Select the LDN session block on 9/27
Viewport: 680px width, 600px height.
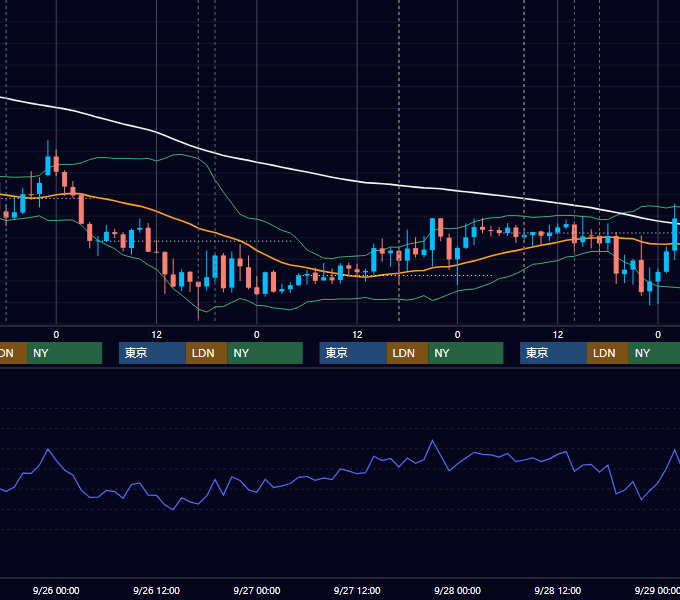pyautogui.click(x=407, y=353)
